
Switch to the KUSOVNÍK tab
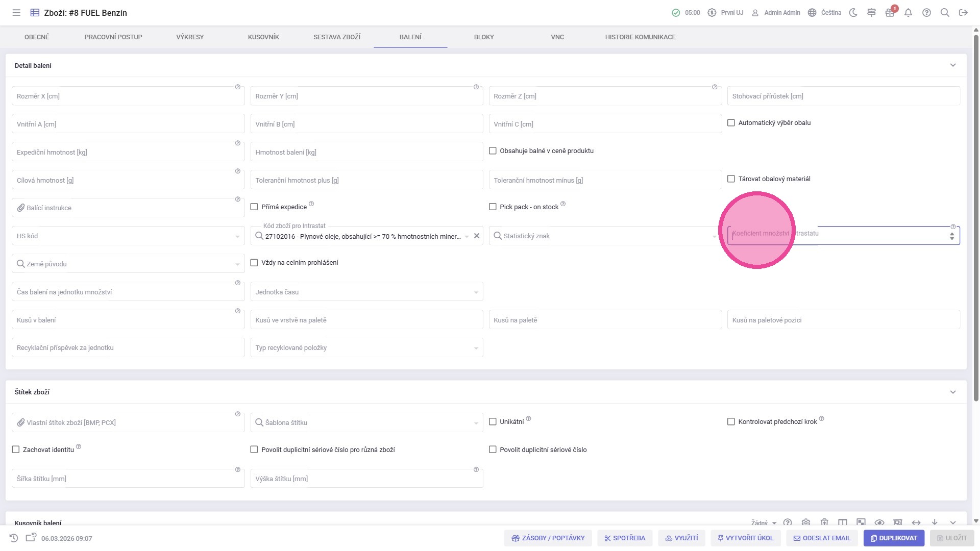click(263, 37)
